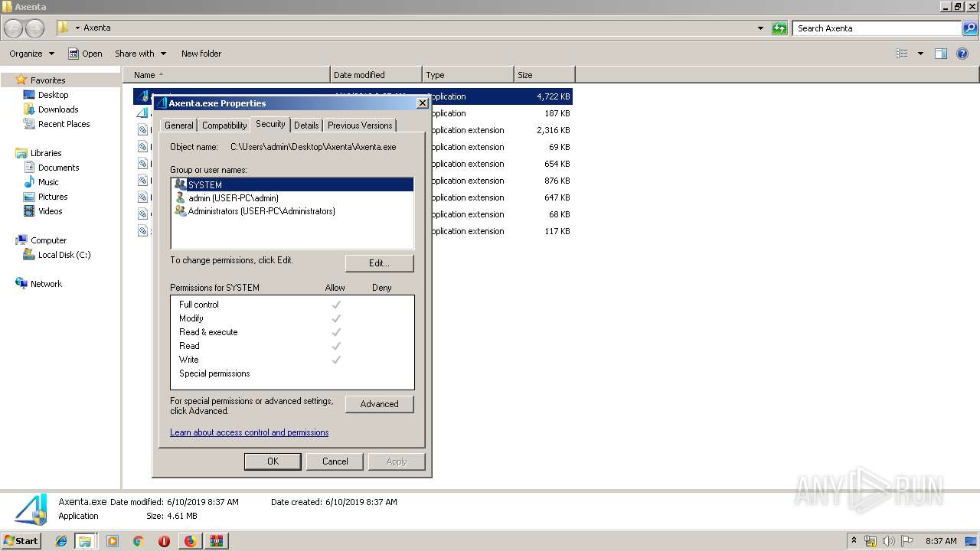Click the volume speaker tray icon
This screenshot has width=980, height=551.
(x=889, y=541)
